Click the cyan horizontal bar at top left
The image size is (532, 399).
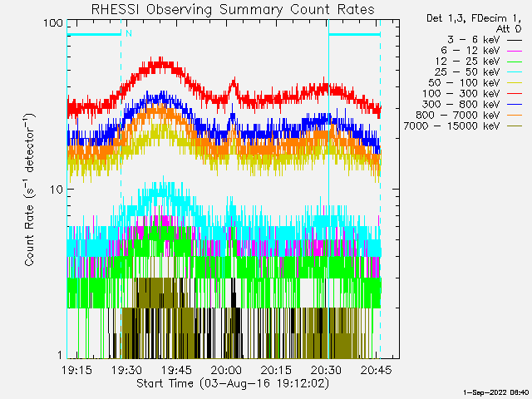94,34
